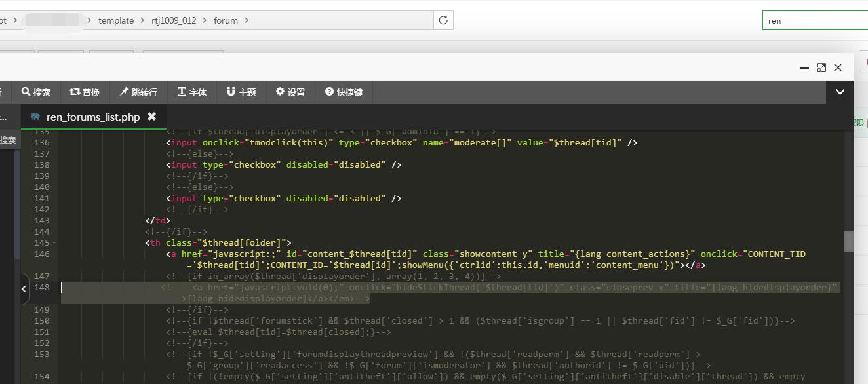Screen dimensions: 868x384
Task: Minimize the editor dialog window
Action: [x=804, y=67]
